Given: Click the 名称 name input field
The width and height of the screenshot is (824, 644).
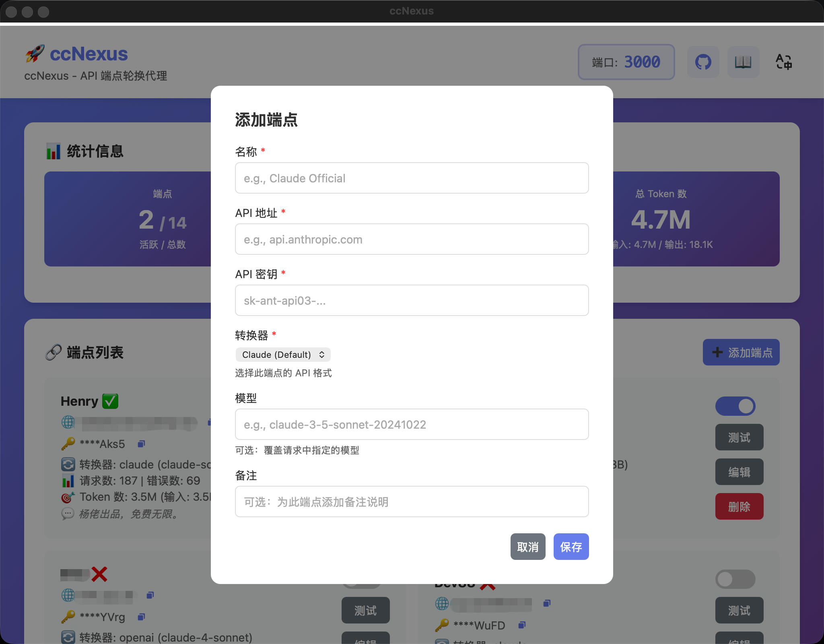Looking at the screenshot, I should pos(411,178).
